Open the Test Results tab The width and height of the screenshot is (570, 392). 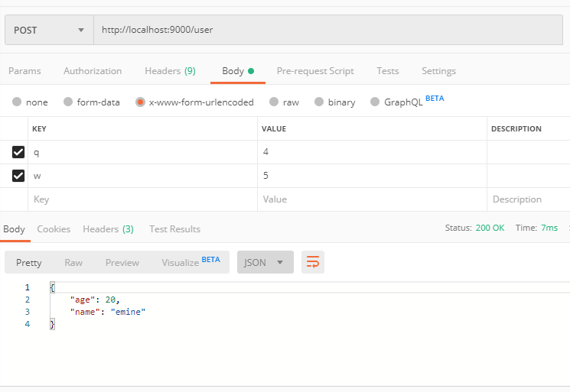pos(175,229)
